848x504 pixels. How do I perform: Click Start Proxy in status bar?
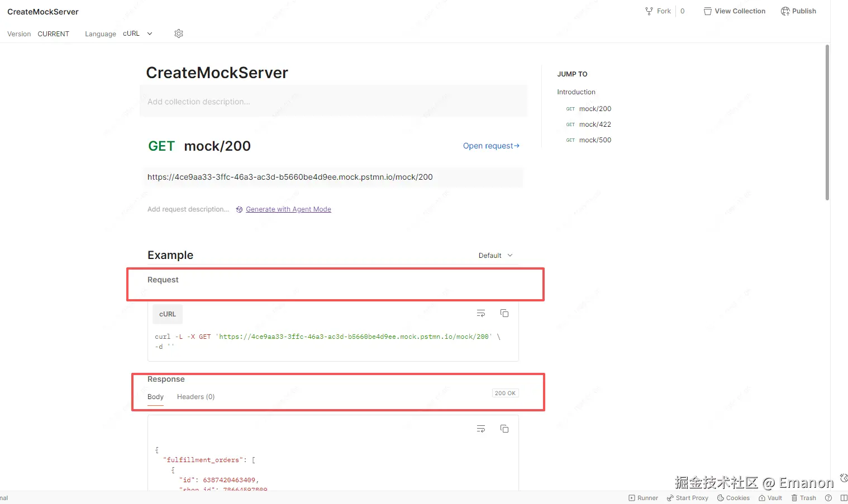[688, 498]
